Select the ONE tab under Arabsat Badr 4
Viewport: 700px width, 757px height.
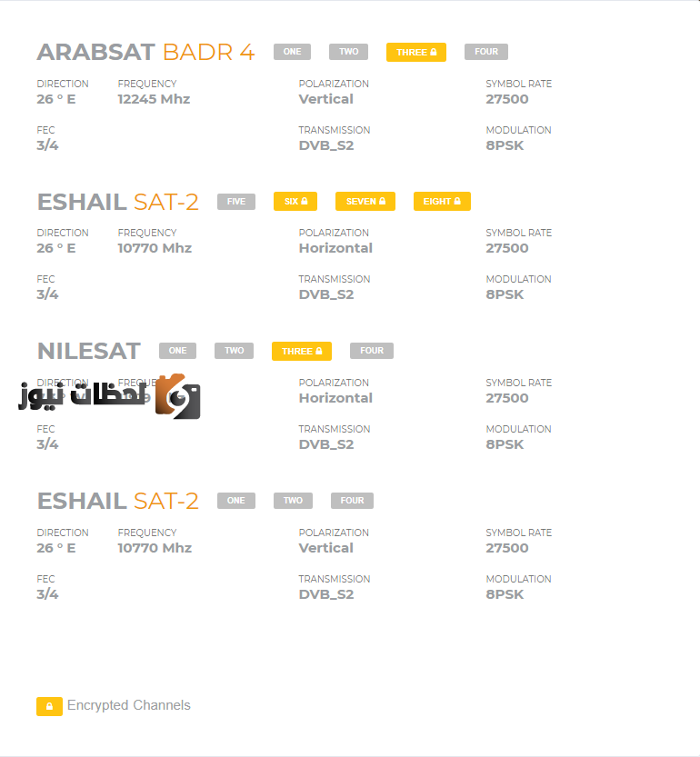pyautogui.click(x=292, y=52)
